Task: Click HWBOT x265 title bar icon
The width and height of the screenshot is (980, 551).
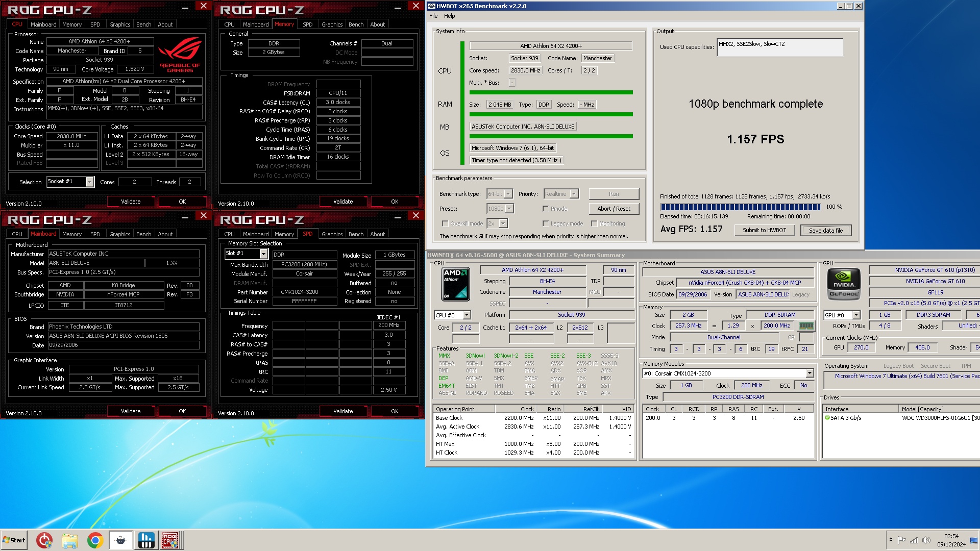Action: click(431, 6)
